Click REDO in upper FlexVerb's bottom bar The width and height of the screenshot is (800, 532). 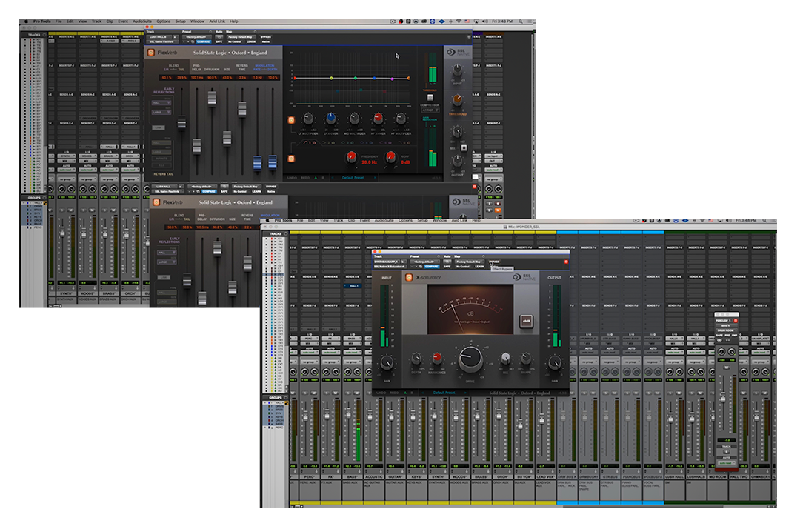point(305,178)
